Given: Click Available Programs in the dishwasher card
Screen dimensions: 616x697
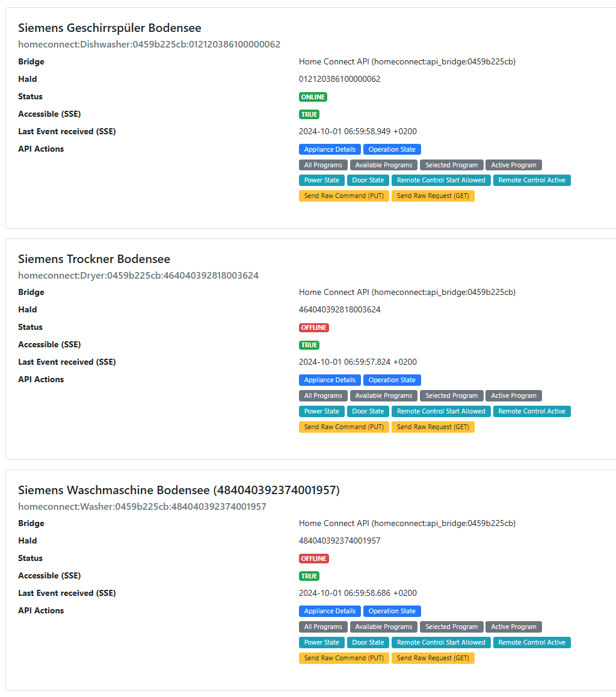Looking at the screenshot, I should point(384,165).
